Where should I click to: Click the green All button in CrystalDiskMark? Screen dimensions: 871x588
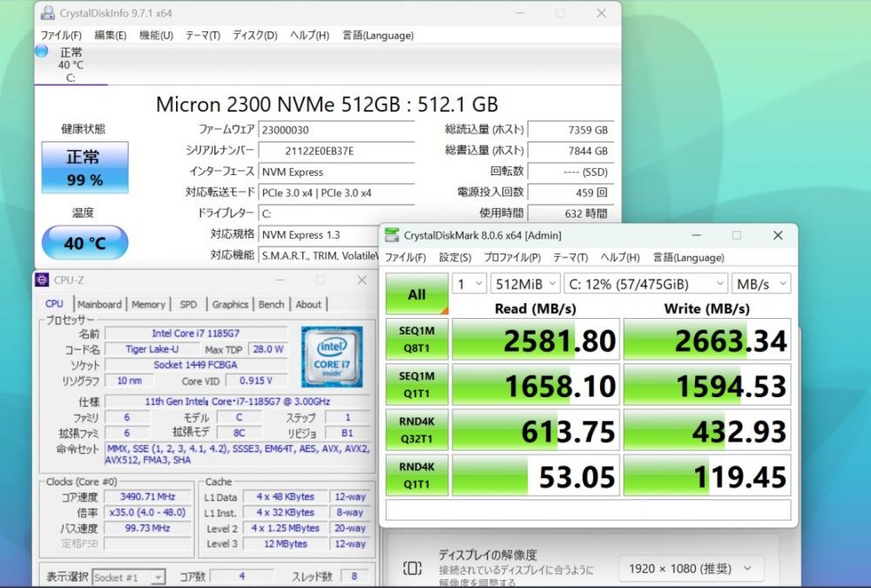(x=416, y=294)
